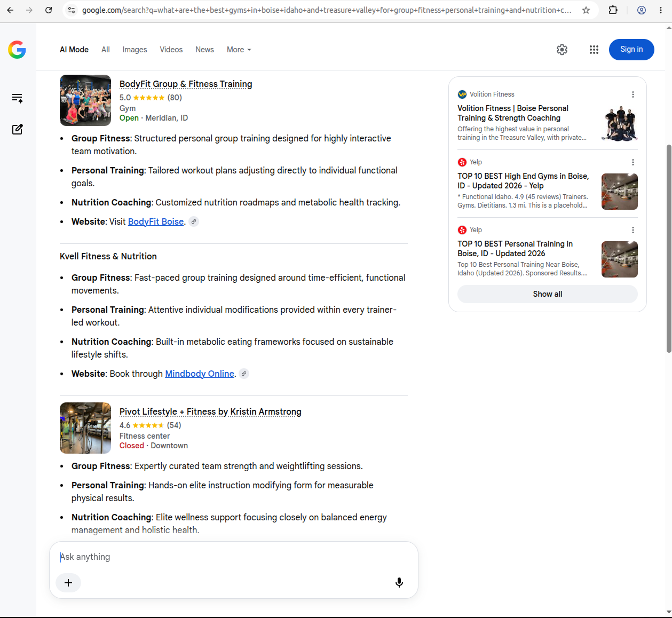Select the AI Mode tab
This screenshot has width=672, height=618.
74,50
